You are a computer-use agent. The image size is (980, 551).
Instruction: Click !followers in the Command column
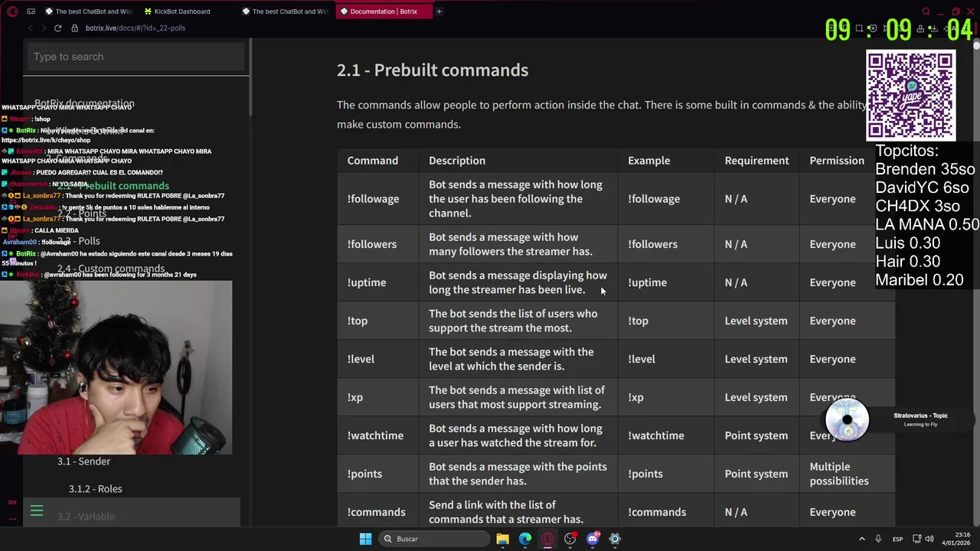pos(372,244)
